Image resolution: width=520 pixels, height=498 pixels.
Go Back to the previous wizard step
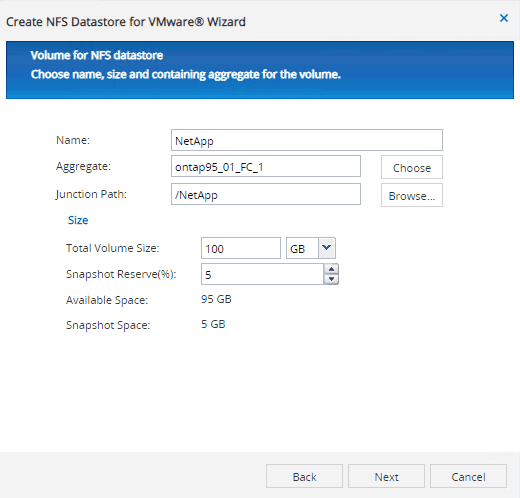coord(304,476)
